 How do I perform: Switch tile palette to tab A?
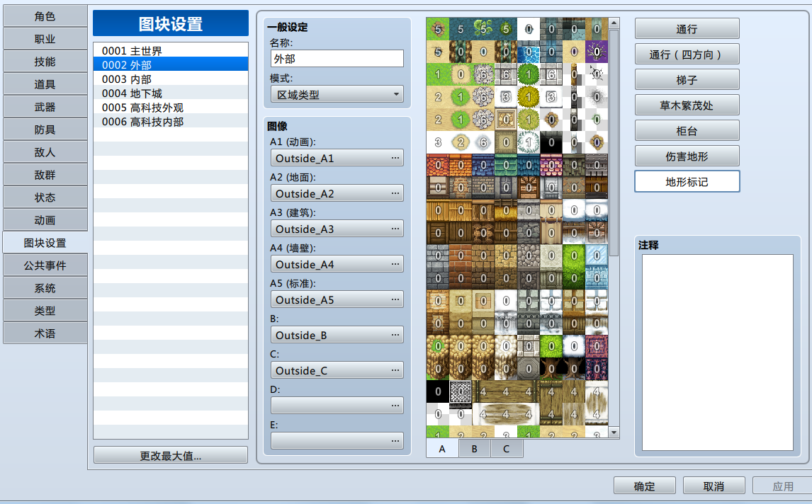click(x=442, y=449)
